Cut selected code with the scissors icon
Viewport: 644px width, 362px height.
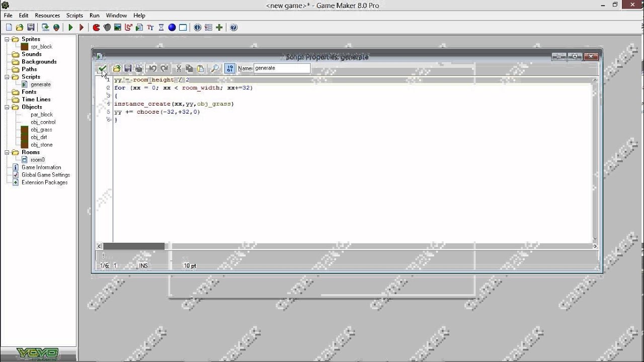point(178,68)
